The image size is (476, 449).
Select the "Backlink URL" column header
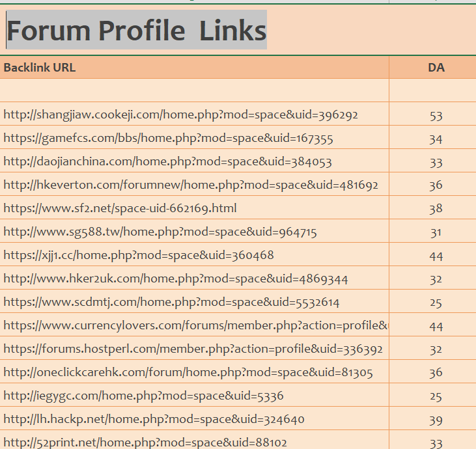pos(39,68)
